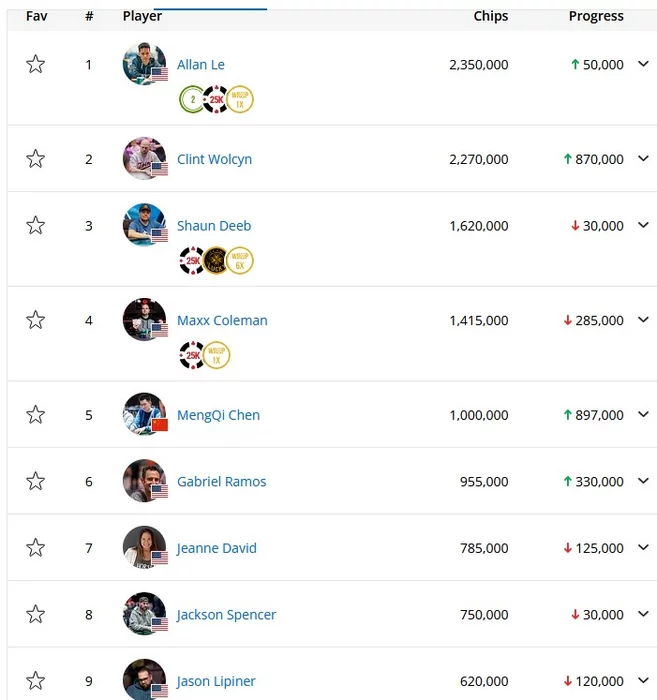Open Clint Wolcyn's player profile link
The image size is (657, 700).
tap(214, 159)
